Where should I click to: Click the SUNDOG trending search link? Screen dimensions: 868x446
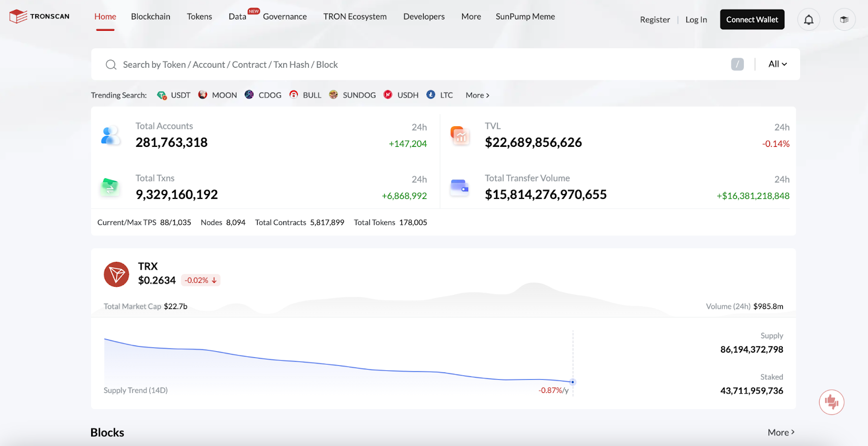point(359,95)
